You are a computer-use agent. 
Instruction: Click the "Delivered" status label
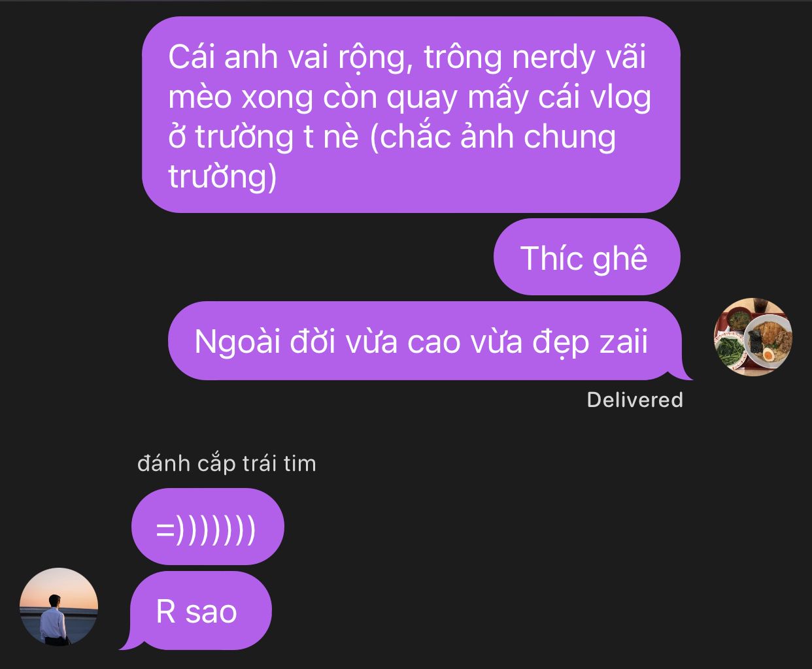pyautogui.click(x=635, y=400)
